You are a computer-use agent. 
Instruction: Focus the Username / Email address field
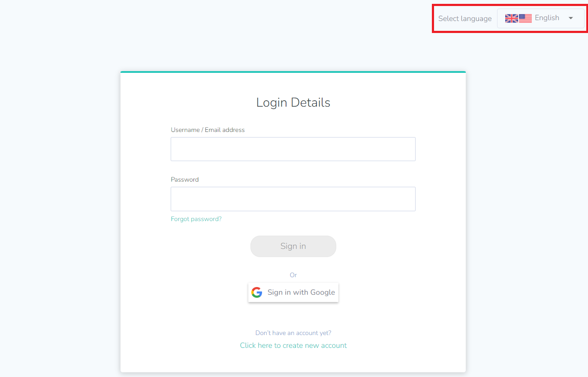(293, 149)
